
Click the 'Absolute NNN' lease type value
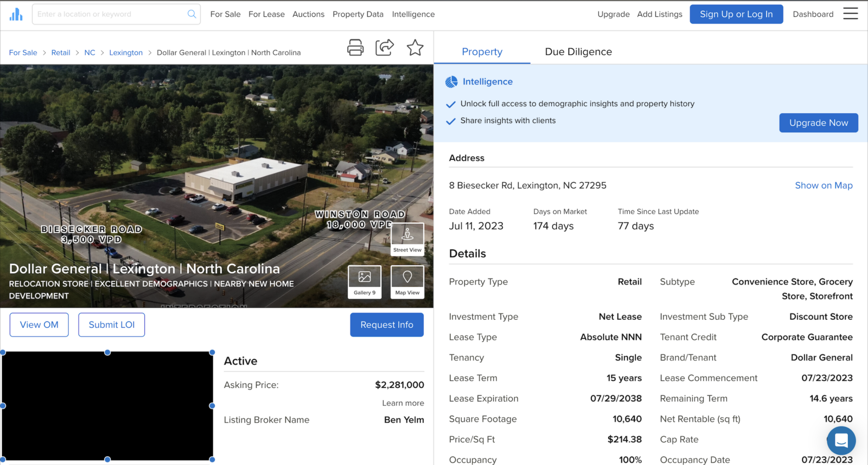(x=611, y=337)
